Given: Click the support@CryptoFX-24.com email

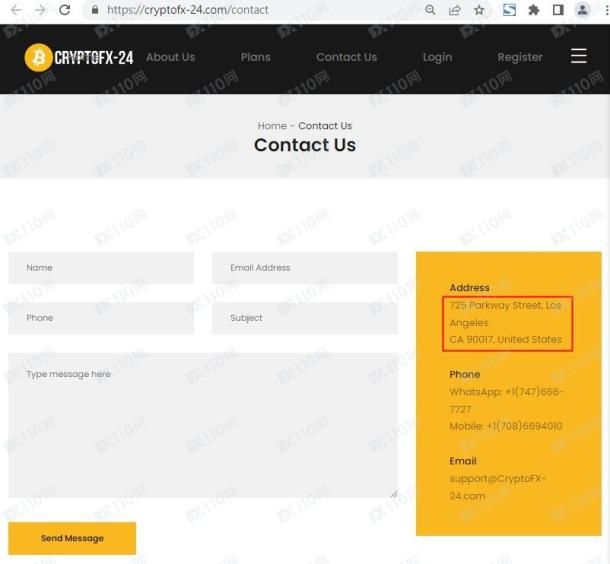Looking at the screenshot, I should [x=498, y=487].
